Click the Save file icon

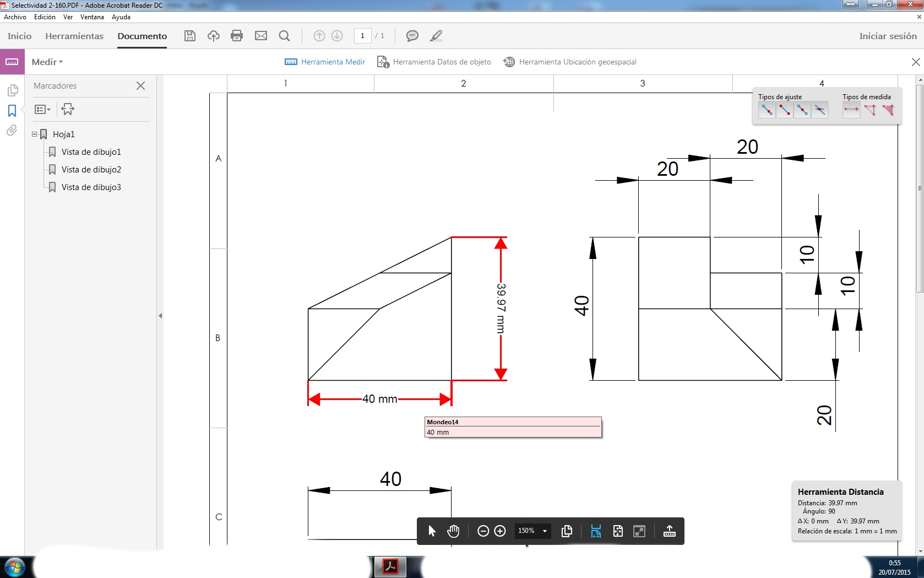tap(190, 36)
